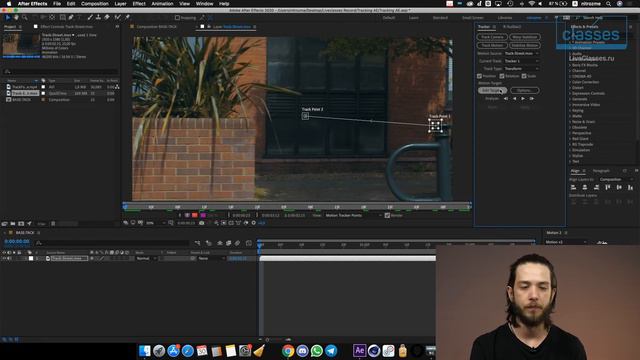Select the Selection arrow tool

(x=7, y=18)
